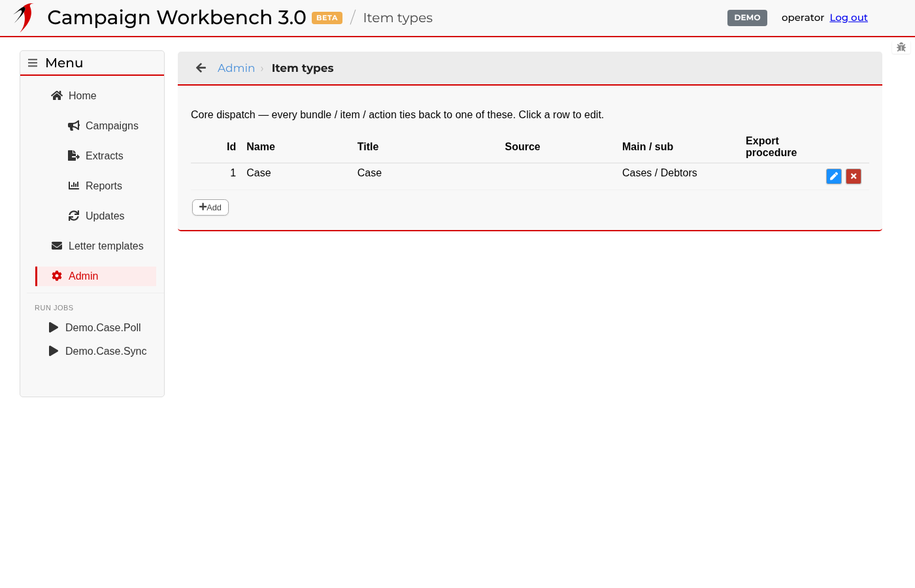Click the Campaign Workbench bird logo
Screen dimensions: 915x588
pos(24,18)
